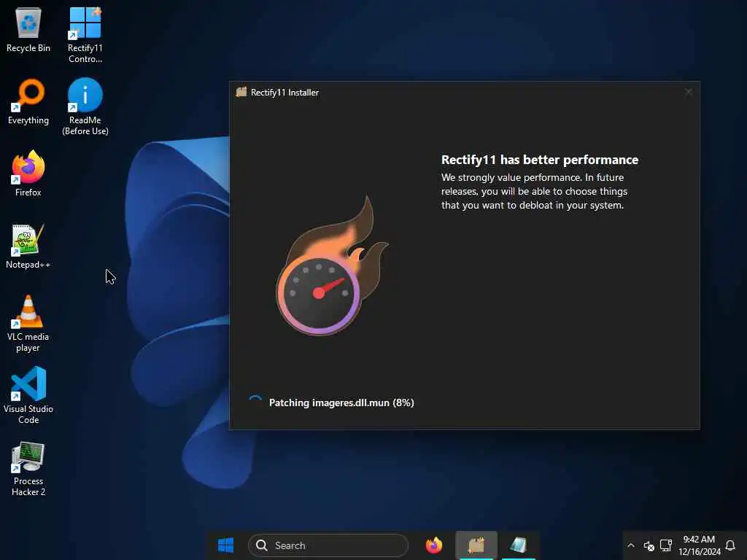
Task: Click the "Rectify11 Installer" window title text
Action: [285, 93]
